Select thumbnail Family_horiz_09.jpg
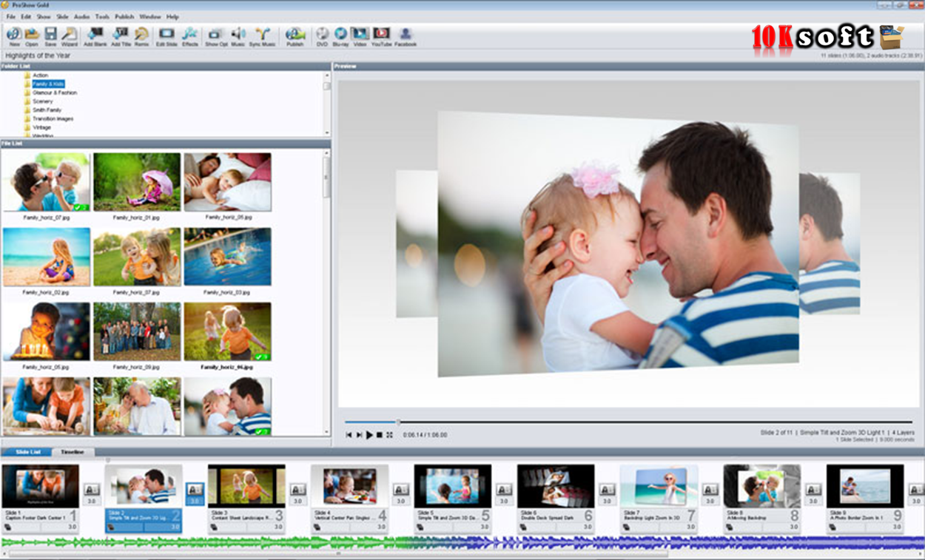The height and width of the screenshot is (560, 925). [x=137, y=331]
